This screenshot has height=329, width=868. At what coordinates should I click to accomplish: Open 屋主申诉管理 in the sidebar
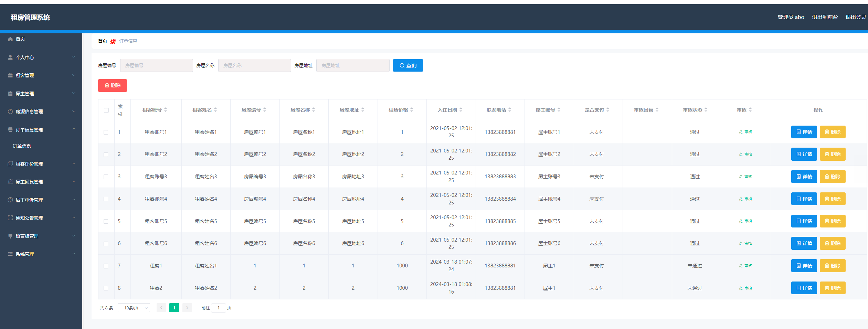click(41, 200)
